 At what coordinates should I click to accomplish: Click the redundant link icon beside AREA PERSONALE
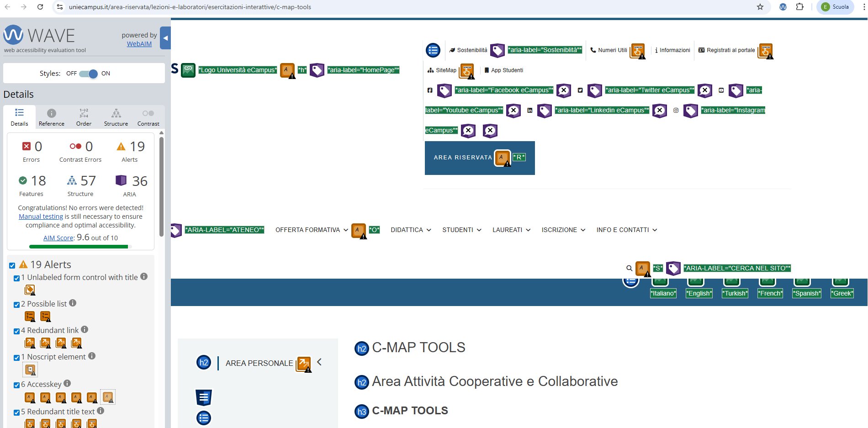coord(304,365)
